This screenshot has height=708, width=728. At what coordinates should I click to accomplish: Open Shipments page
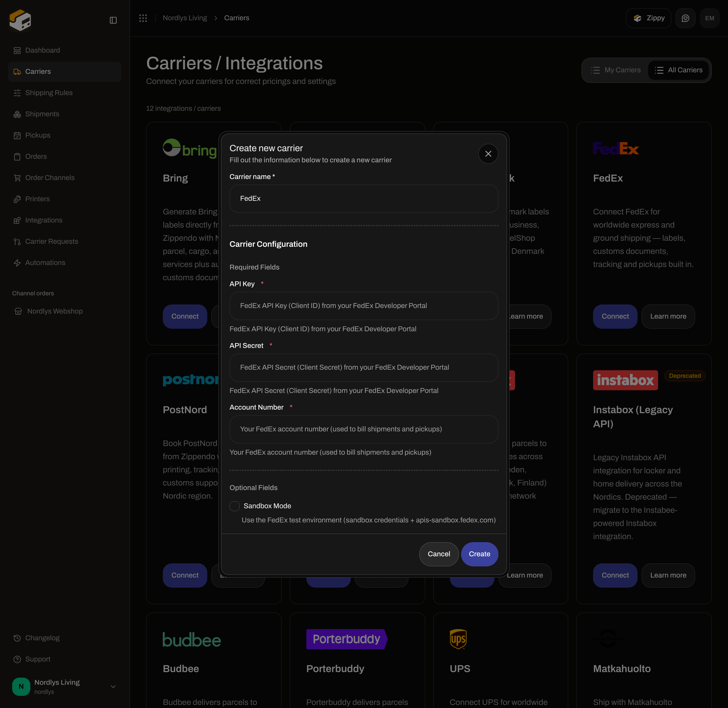click(x=65, y=114)
